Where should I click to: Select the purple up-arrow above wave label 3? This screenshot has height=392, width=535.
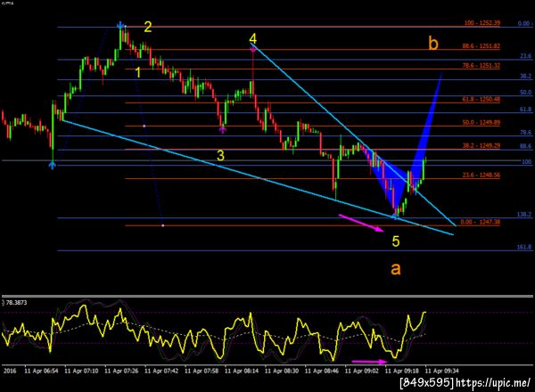(x=222, y=130)
